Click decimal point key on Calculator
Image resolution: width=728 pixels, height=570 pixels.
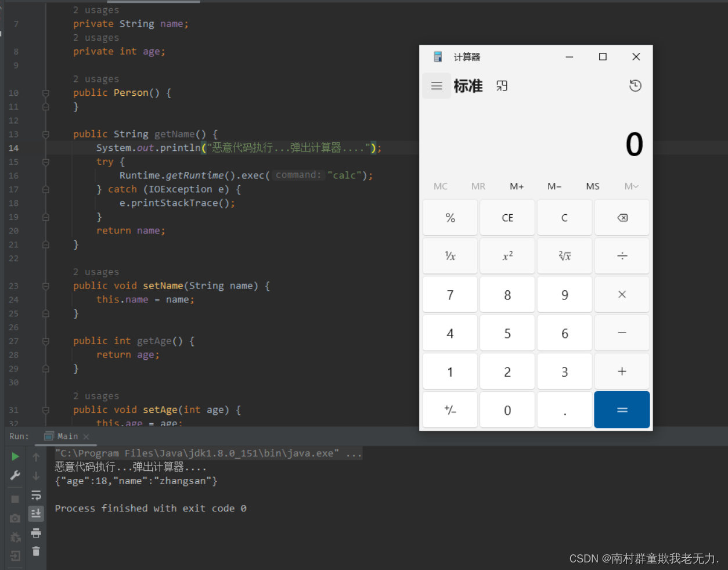point(564,410)
